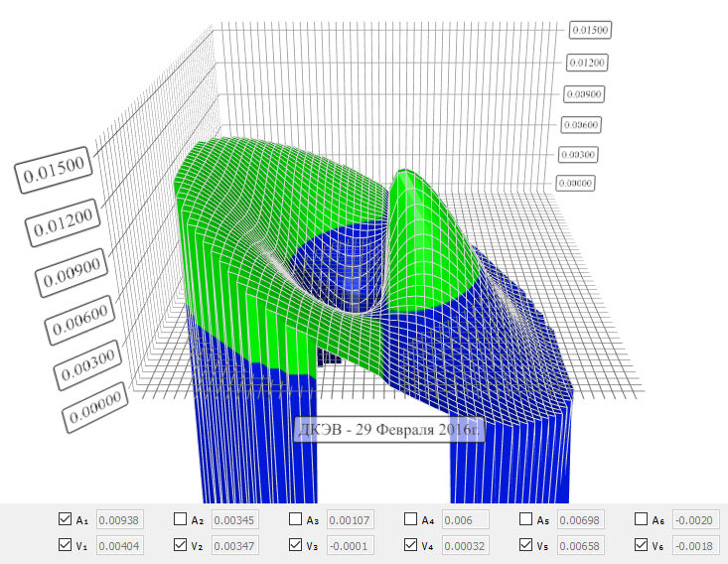Click the chart title ДКЭВ - 29 Февраля 2016г
Image resolution: width=728 pixels, height=564 pixels.
pyautogui.click(x=388, y=430)
